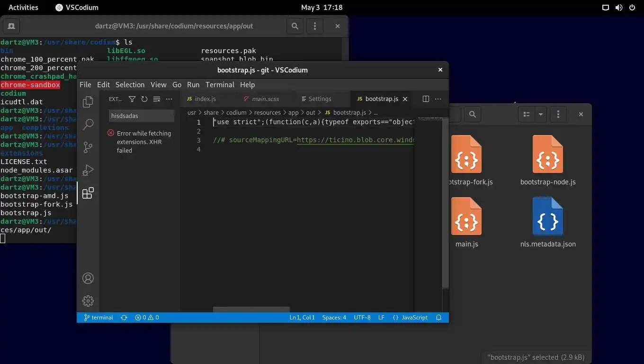Viewport: 644px width, 364px height.
Task: Open the Search view in activity bar
Action: pyautogui.click(x=88, y=124)
